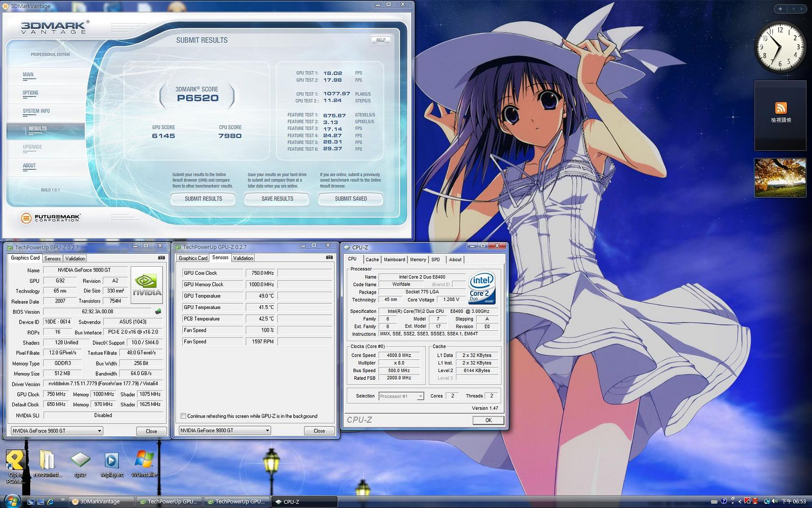Select MAIN in 3DMark Vantage sidebar
The height and width of the screenshot is (508, 812).
click(x=28, y=74)
